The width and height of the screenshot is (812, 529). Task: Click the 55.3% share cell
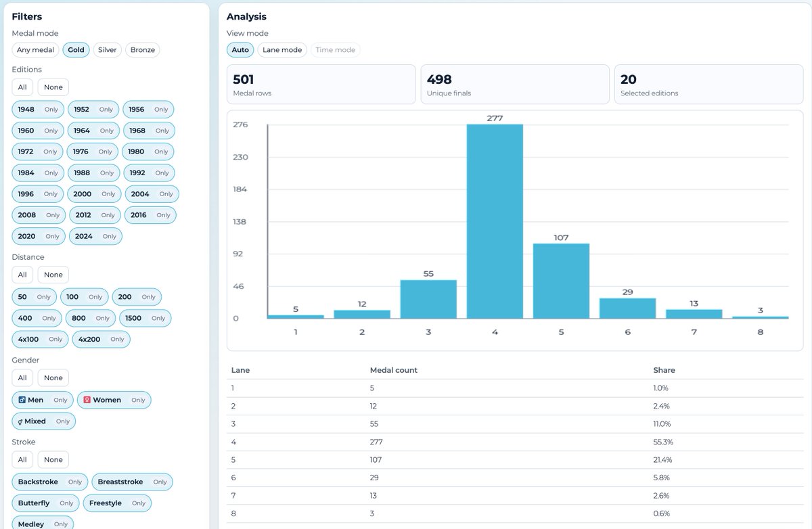click(662, 442)
